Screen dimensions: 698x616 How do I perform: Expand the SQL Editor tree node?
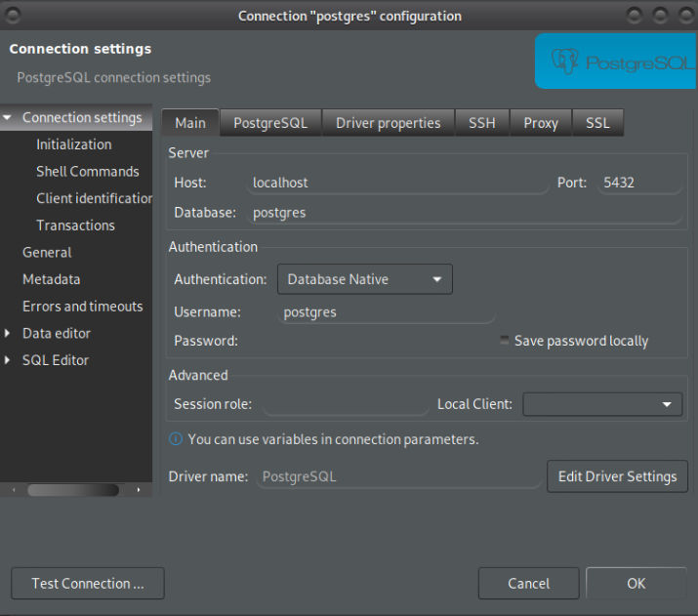click(7, 360)
